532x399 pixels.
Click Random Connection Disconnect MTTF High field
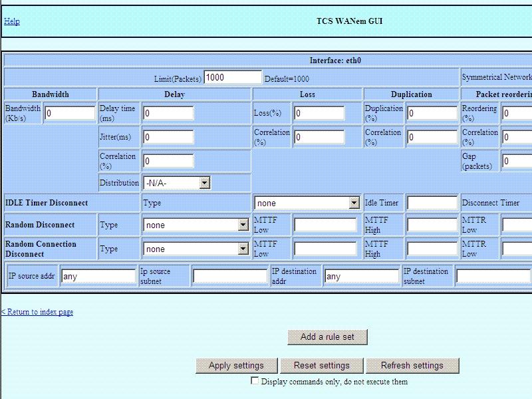[x=432, y=249]
